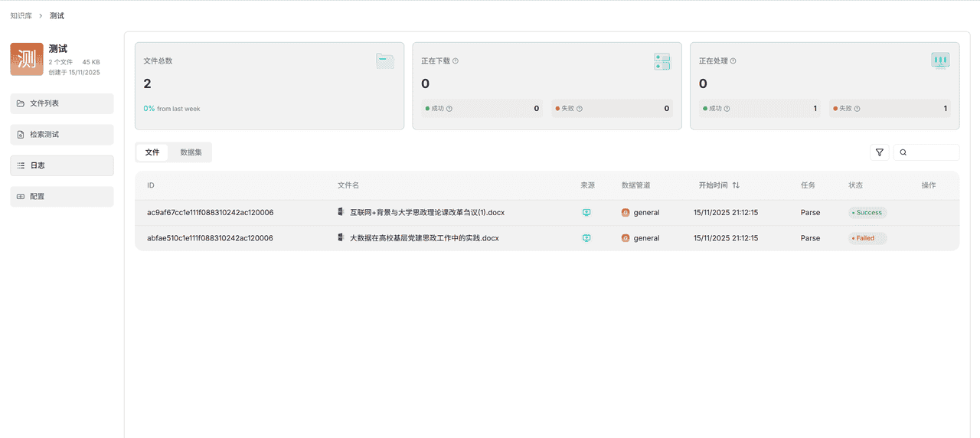The image size is (980, 438).
Task: Click the docx file icon of 大数据 row
Action: coord(341,237)
